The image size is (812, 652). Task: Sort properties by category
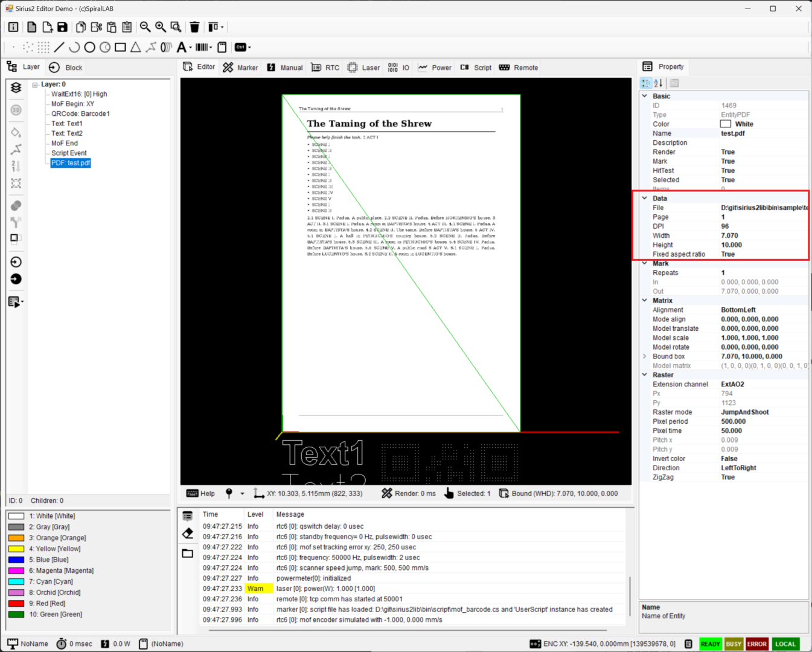pos(646,83)
